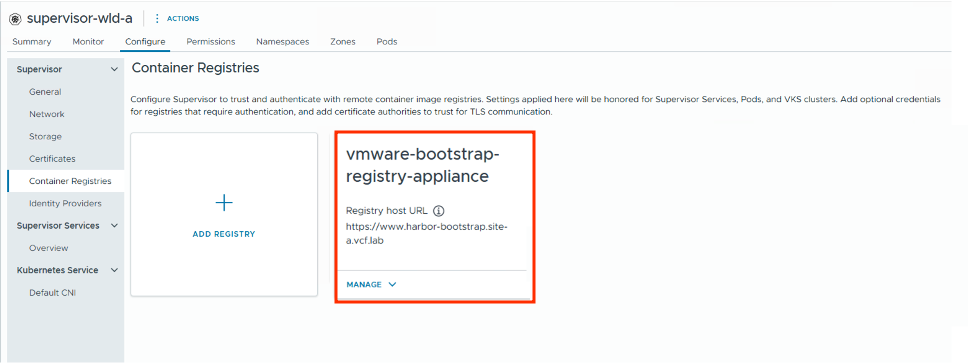This screenshot has height=363, width=968.
Task: Expand the MANAGE dropdown chevron
Action: click(392, 285)
